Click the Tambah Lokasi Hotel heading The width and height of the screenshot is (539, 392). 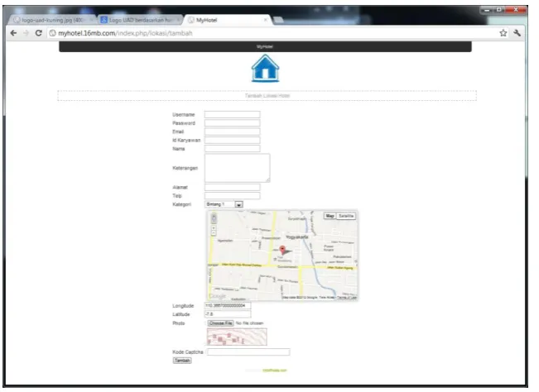[267, 95]
